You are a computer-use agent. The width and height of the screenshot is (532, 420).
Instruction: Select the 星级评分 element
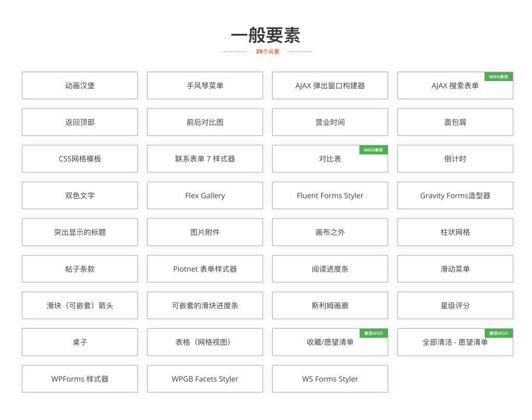[455, 306]
